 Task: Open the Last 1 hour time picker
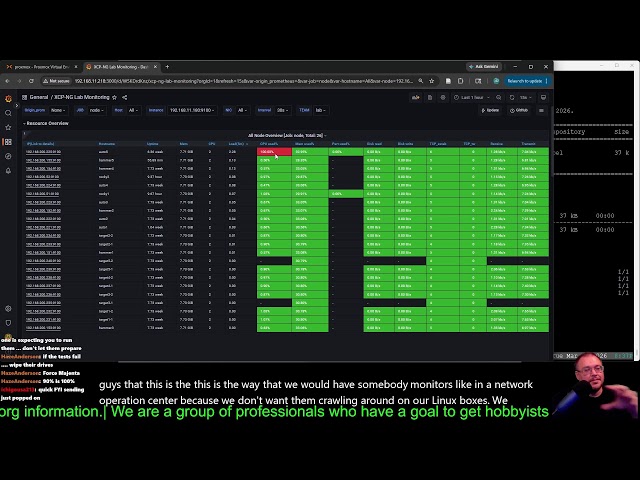472,98
